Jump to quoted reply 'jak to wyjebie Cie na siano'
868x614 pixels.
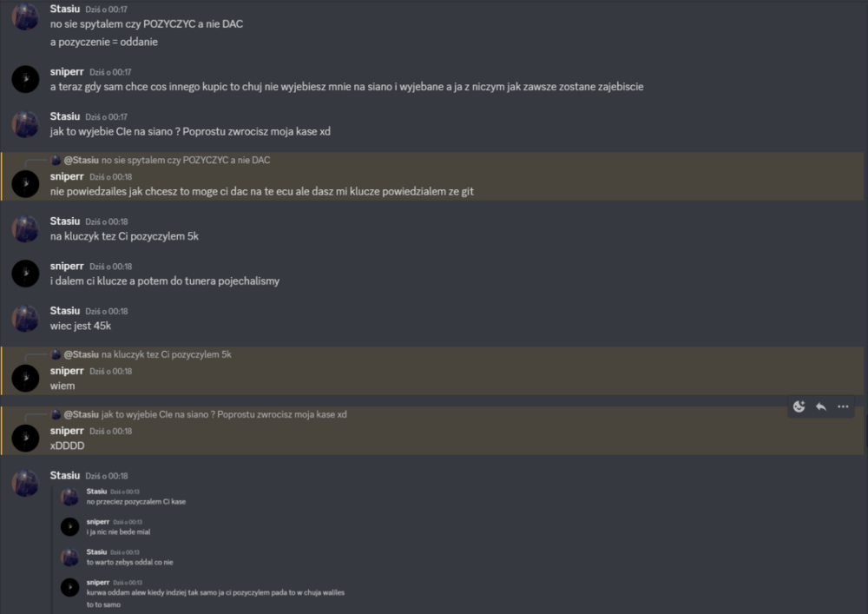[x=224, y=414]
